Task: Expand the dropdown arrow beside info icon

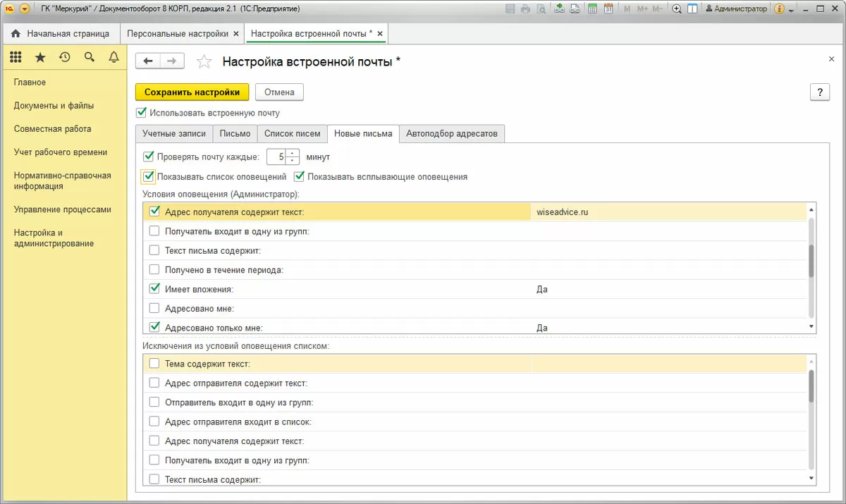Action: (x=791, y=10)
